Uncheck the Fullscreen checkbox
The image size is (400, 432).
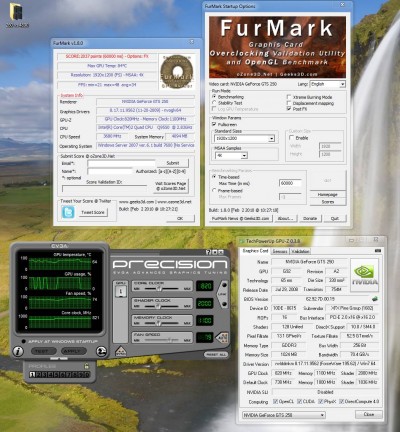tap(214, 124)
